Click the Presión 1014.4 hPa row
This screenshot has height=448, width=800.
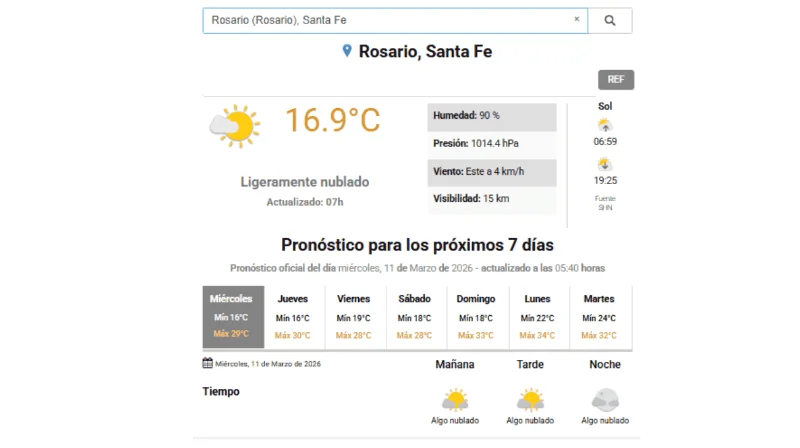tap(492, 144)
